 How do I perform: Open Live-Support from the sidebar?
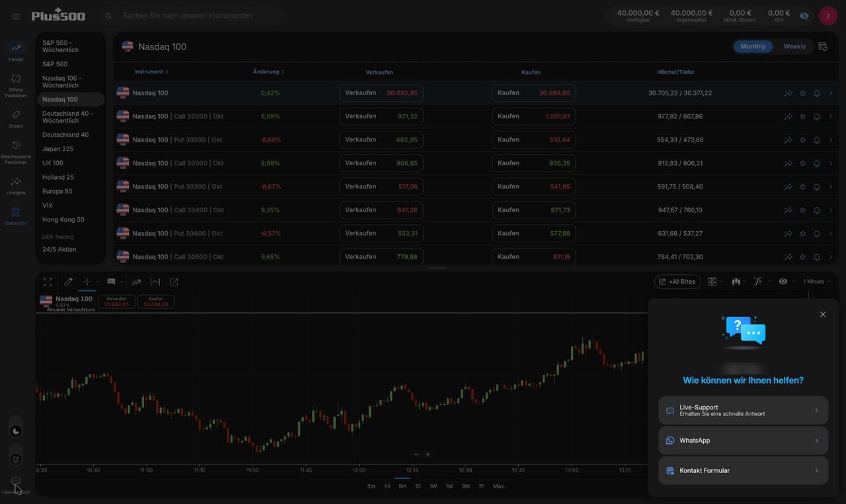pyautogui.click(x=16, y=486)
